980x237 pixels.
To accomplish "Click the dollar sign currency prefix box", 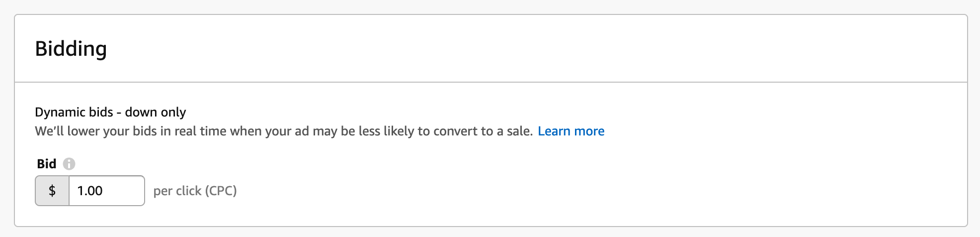I will click(x=52, y=191).
